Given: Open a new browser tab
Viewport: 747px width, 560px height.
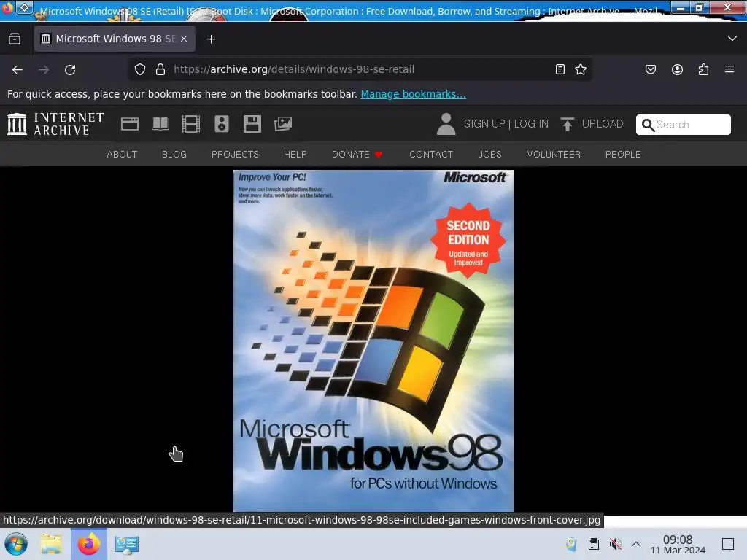Looking at the screenshot, I should tap(211, 39).
